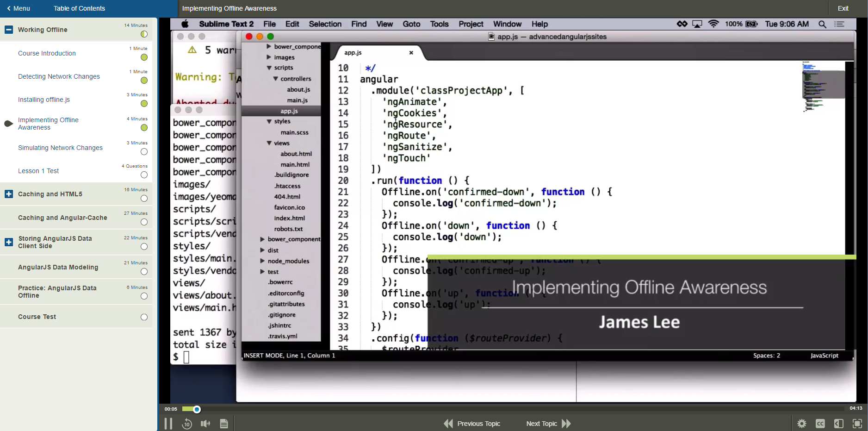Exit the course player
This screenshot has height=431, width=868.
(x=843, y=8)
